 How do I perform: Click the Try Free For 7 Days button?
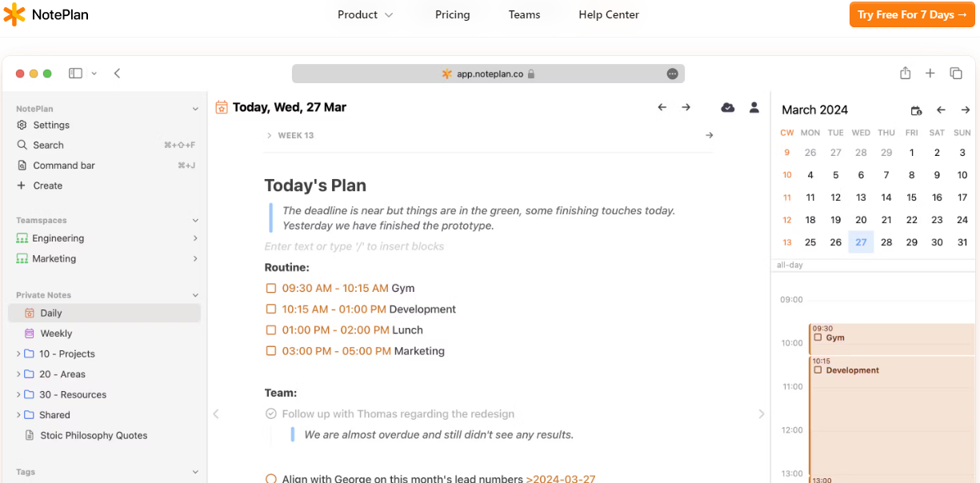tap(911, 14)
